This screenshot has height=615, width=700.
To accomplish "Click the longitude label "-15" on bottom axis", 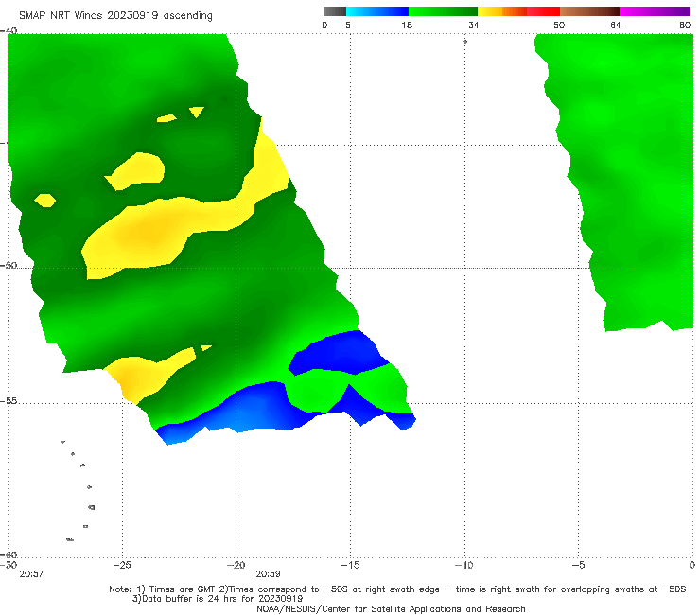I will [350, 565].
